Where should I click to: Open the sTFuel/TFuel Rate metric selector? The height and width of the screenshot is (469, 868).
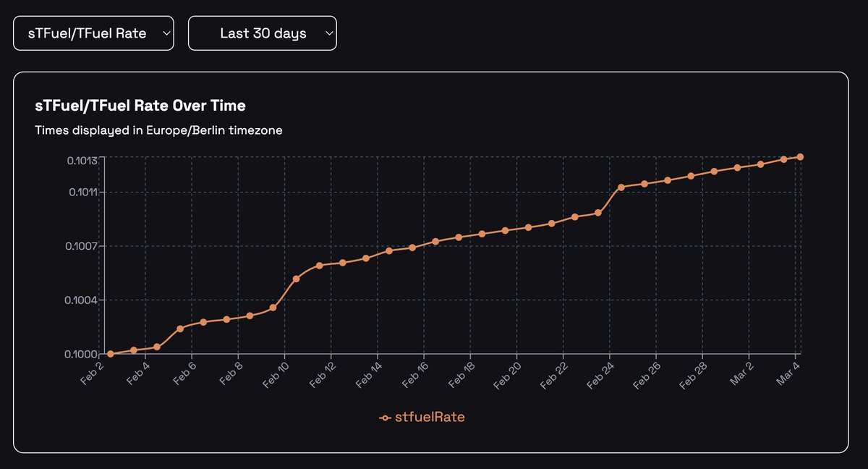pyautogui.click(x=93, y=33)
